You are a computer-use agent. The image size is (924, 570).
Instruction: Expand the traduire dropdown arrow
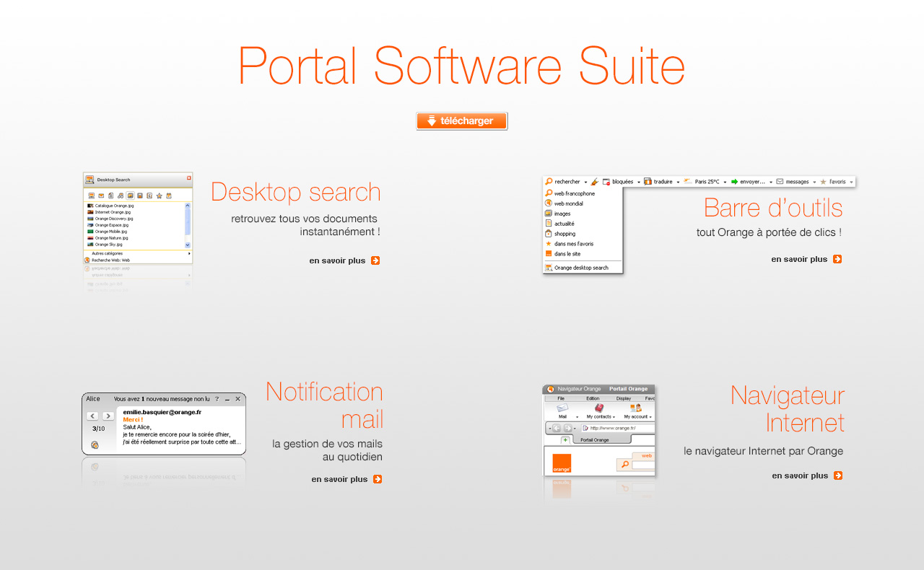[678, 183]
